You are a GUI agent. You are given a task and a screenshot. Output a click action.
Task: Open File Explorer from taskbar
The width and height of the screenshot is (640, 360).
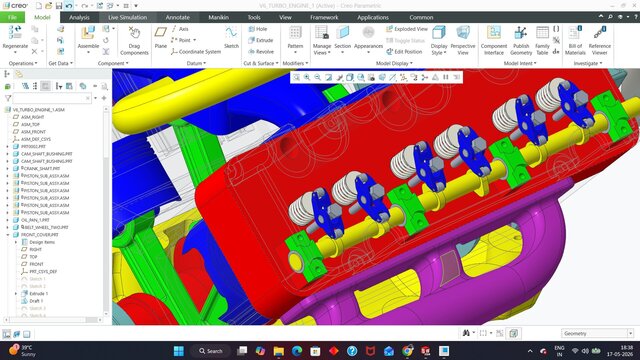(x=279, y=351)
